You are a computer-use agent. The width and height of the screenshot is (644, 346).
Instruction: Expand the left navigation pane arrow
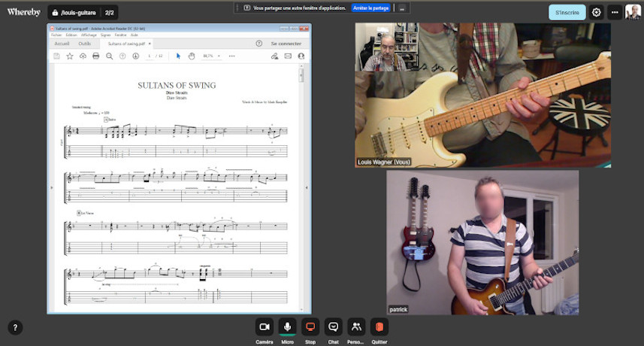point(52,187)
